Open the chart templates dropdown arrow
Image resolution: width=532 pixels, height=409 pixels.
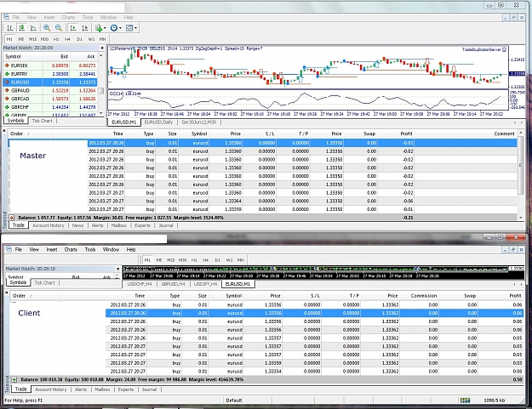point(135,28)
